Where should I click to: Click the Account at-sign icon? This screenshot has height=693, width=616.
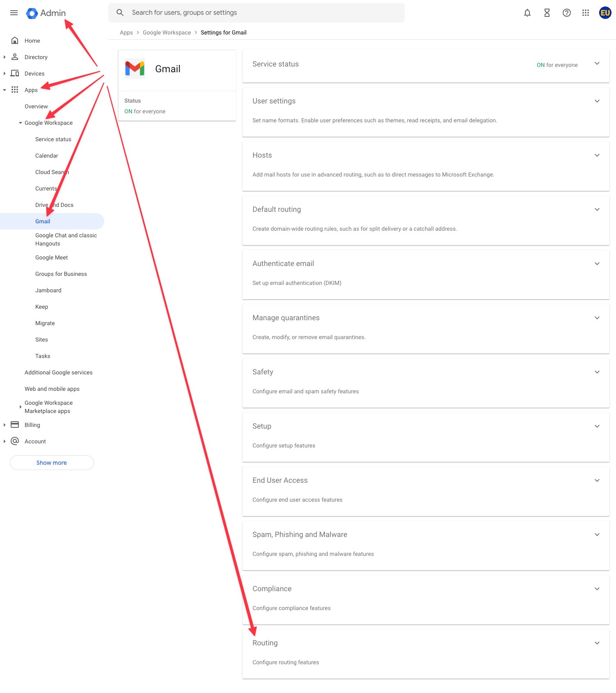[x=15, y=441]
